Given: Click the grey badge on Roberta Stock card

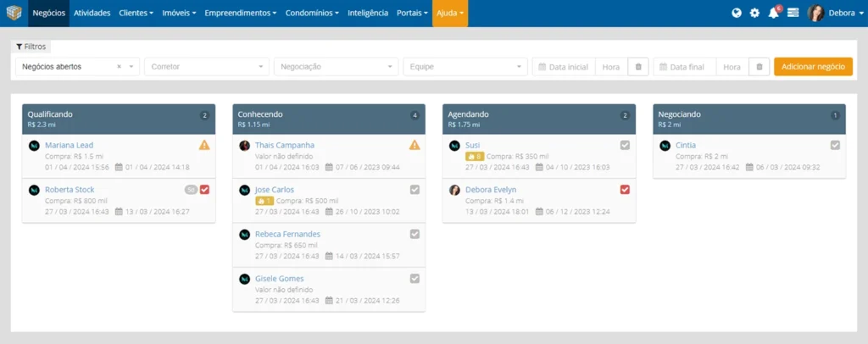Looking at the screenshot, I should pos(191,190).
